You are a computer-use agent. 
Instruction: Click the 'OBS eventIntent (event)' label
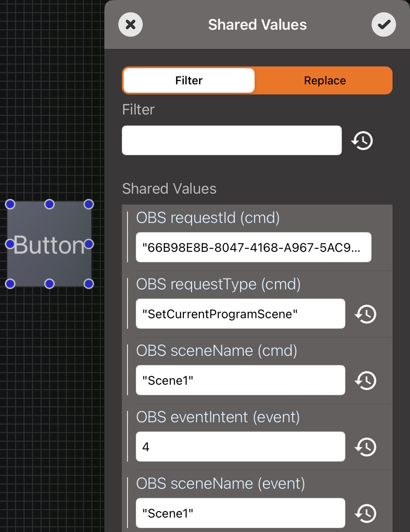(218, 417)
